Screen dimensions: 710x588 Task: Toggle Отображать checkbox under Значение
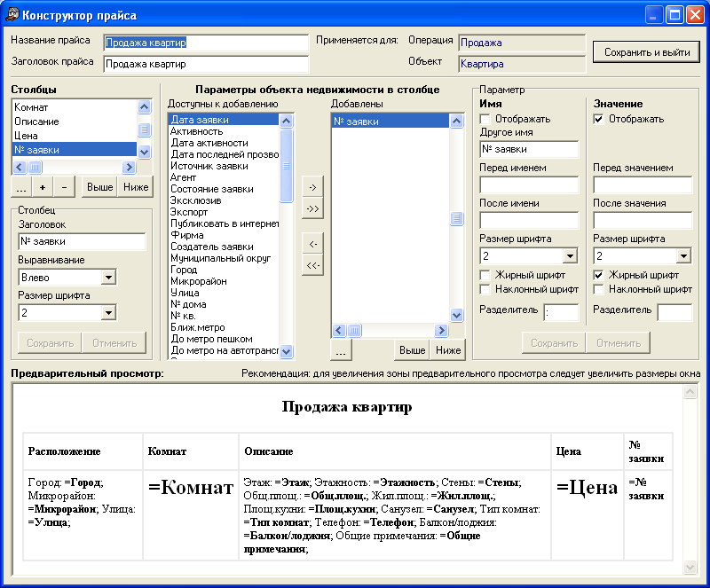[x=598, y=119]
